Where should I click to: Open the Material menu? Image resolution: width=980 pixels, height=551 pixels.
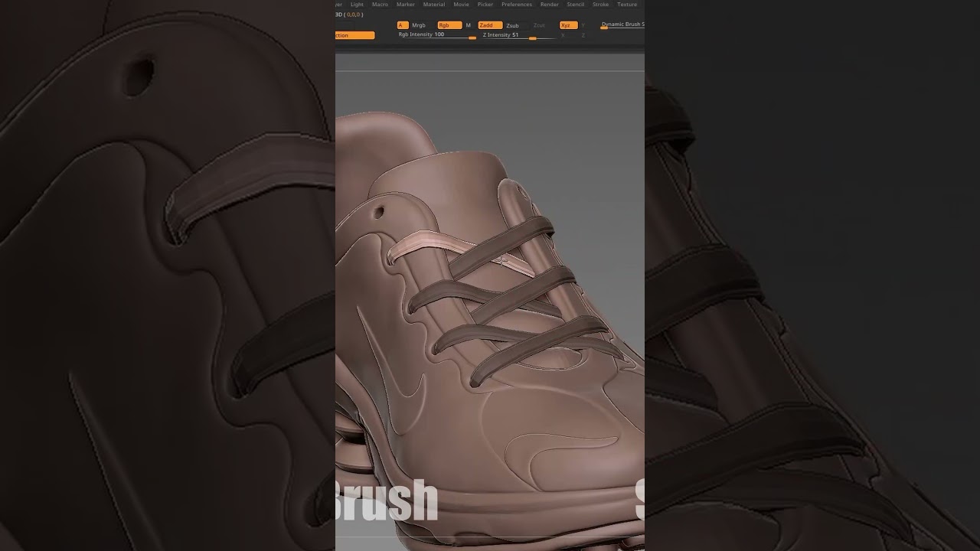click(x=434, y=5)
